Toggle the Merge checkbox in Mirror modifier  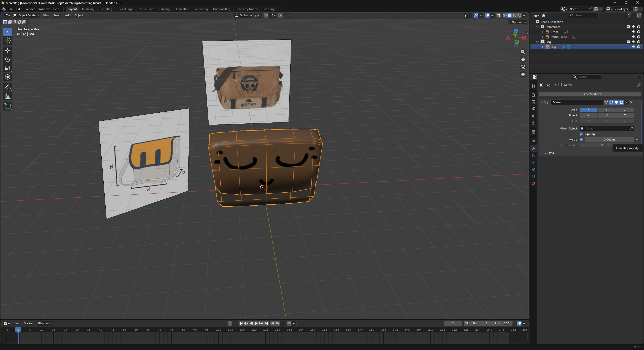tap(581, 140)
